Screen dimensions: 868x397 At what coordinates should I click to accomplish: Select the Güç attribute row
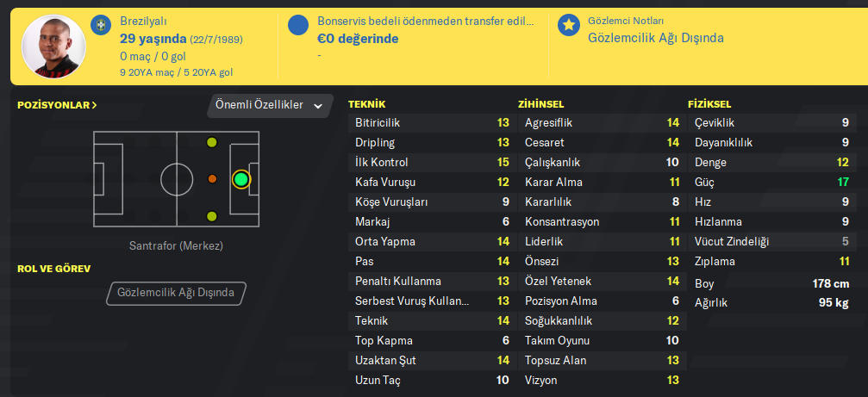tap(771, 183)
